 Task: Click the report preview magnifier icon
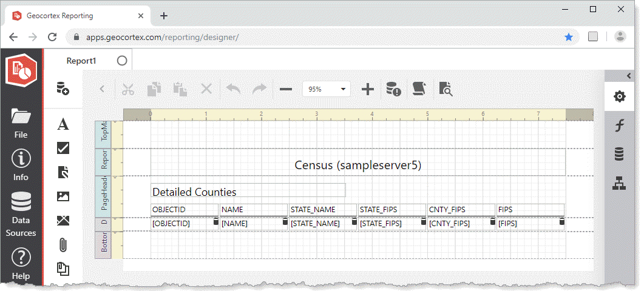tap(446, 89)
